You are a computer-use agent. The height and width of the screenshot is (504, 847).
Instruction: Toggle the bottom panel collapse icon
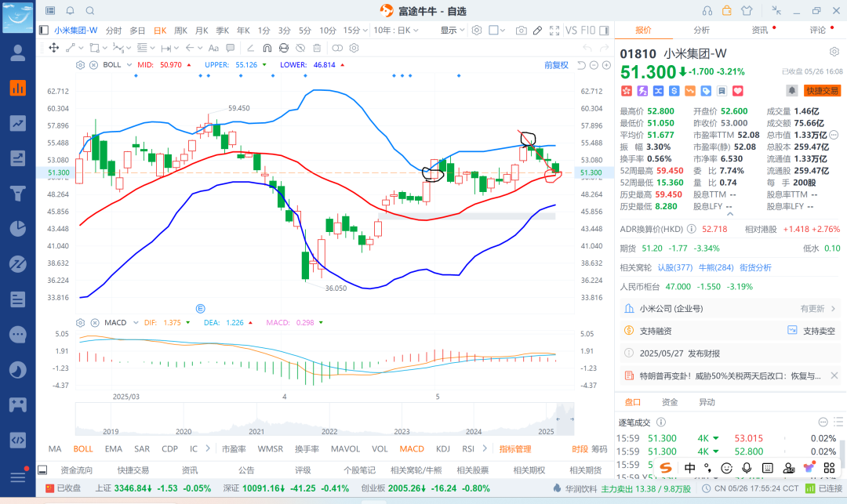(42, 470)
